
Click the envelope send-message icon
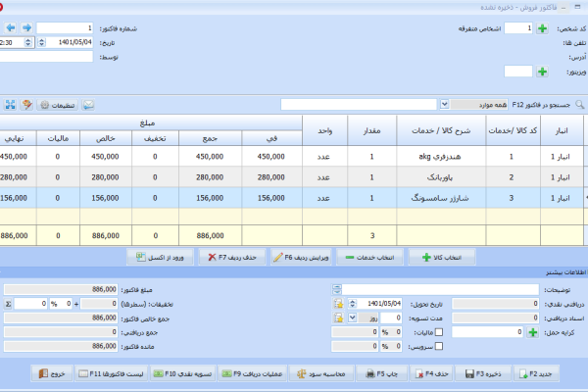pos(88,105)
